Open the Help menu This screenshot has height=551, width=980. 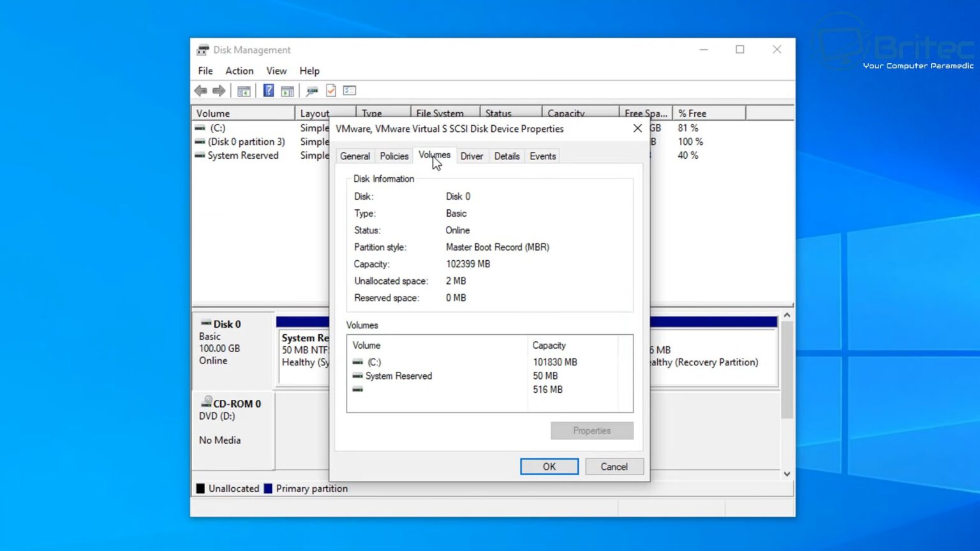point(309,71)
